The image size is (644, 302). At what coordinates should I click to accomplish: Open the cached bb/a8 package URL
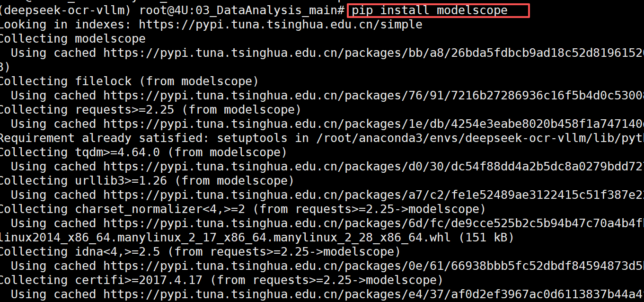374,53
